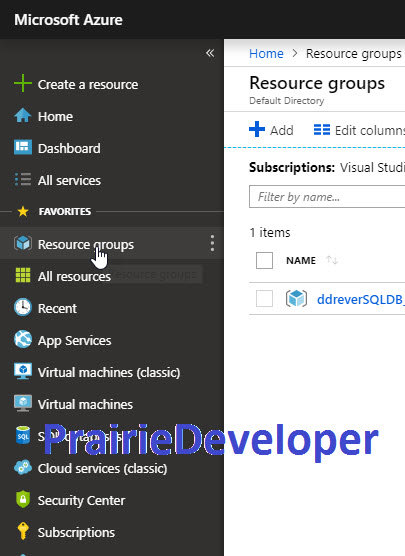The width and height of the screenshot is (405, 556).
Task: Click the Virtual machines monitor icon
Action: [23, 403]
